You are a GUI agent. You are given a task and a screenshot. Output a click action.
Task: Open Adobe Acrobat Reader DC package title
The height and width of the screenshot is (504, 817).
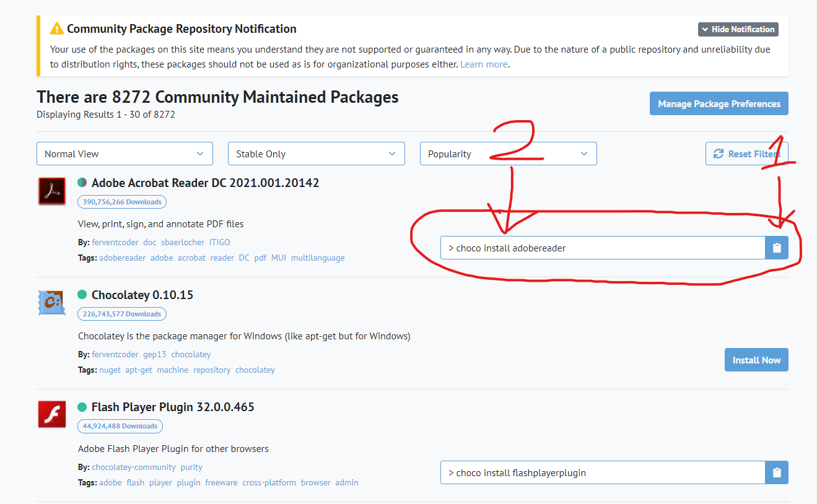(205, 183)
